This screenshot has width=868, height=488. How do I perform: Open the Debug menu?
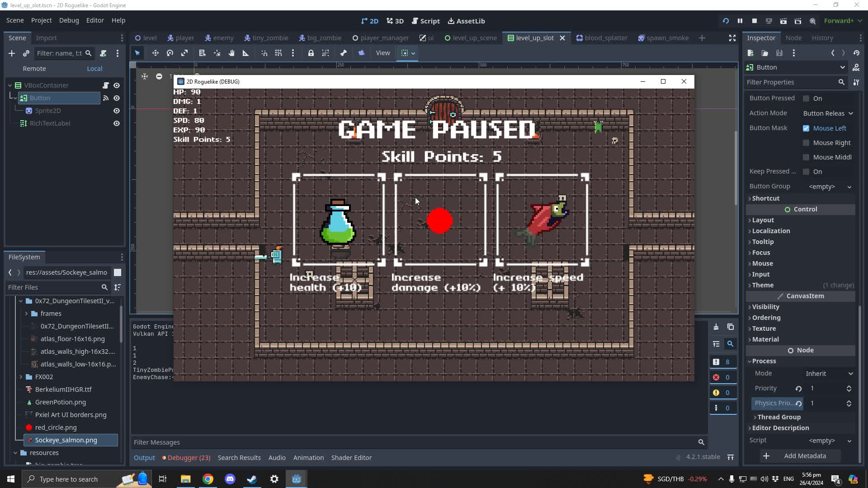68,20
